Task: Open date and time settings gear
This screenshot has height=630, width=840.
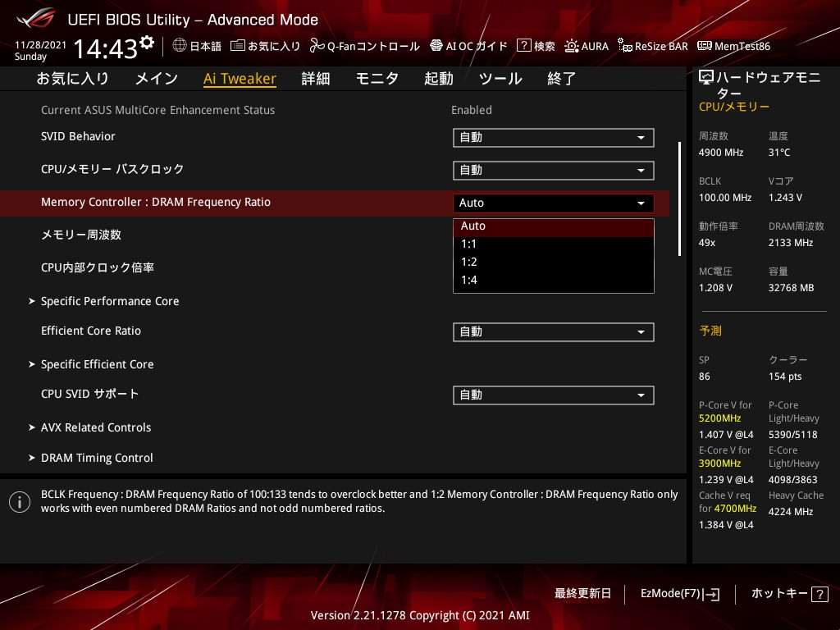Action: coord(147,43)
